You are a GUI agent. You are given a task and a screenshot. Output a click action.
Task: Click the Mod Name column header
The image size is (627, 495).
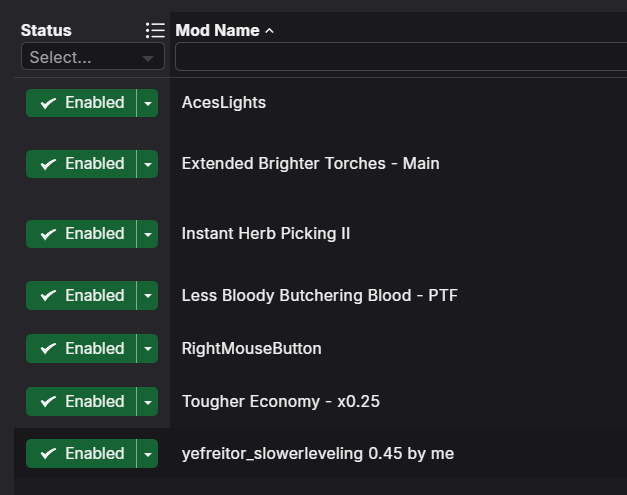[x=218, y=30]
